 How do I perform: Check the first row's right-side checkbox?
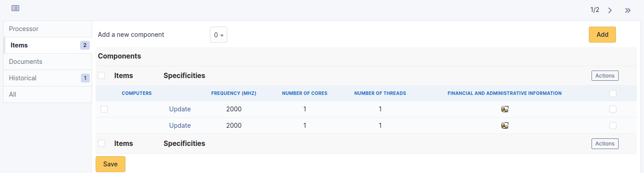pyautogui.click(x=613, y=109)
